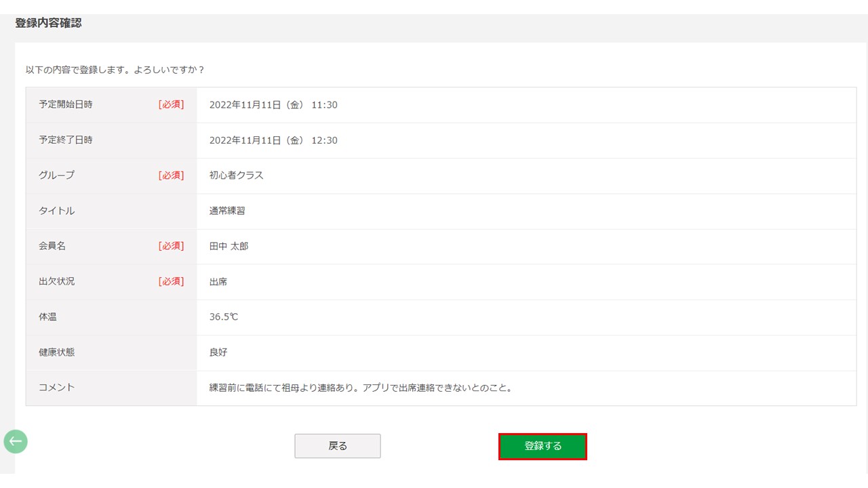
Task: Click the [必須] marker beside グループ
Action: pos(171,176)
